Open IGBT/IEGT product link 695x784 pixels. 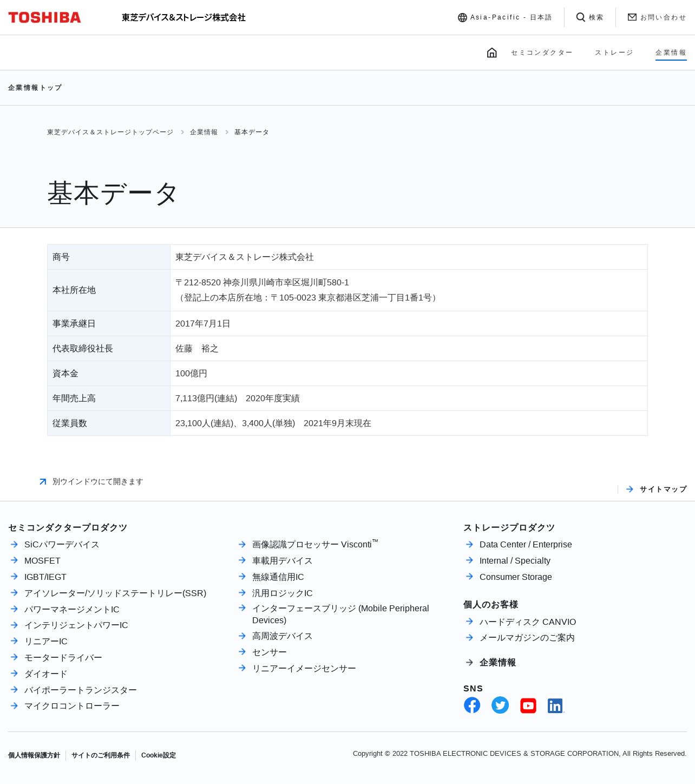(x=45, y=577)
